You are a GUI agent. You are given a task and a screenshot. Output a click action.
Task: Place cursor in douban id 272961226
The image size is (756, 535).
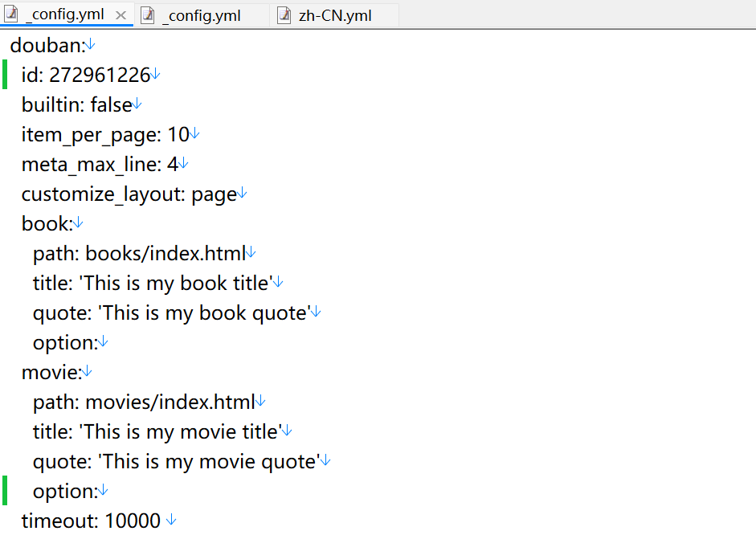(x=100, y=75)
